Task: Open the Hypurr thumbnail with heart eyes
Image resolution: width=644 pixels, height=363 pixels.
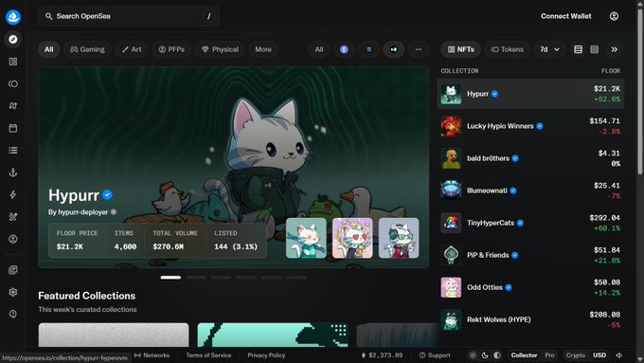Action: (x=352, y=238)
